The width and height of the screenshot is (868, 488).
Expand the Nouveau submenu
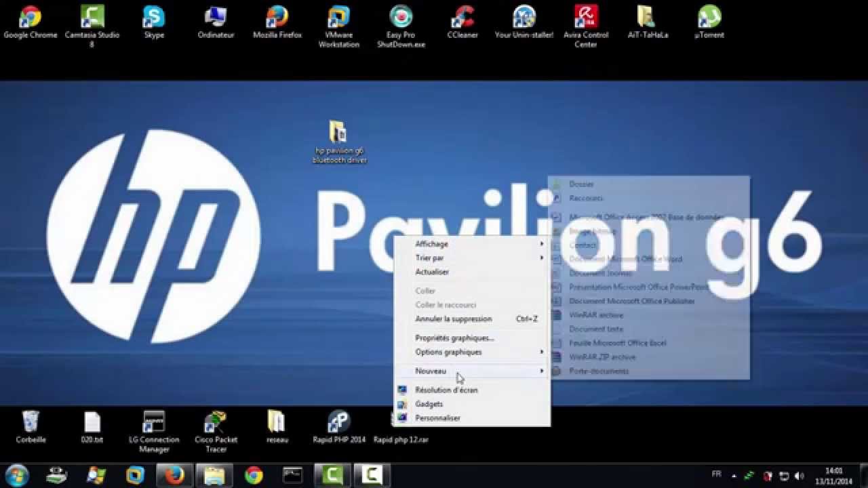(x=473, y=371)
